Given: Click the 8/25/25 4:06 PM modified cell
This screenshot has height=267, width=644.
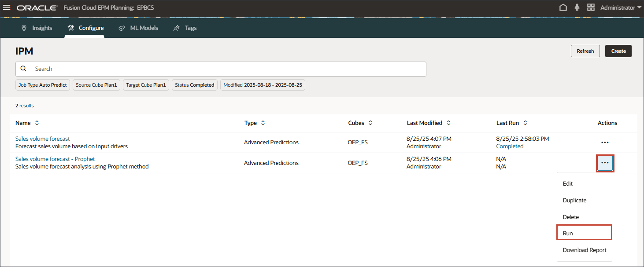Looking at the screenshot, I should tap(429, 159).
